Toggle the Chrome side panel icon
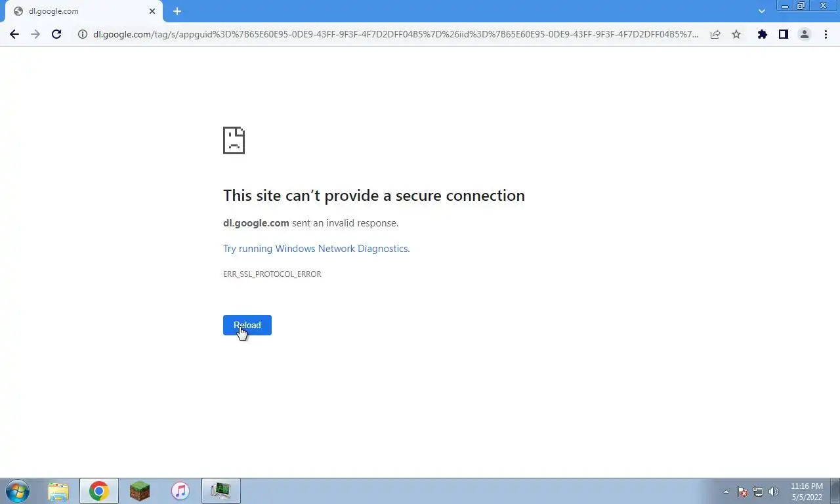This screenshot has height=504, width=840. click(x=783, y=34)
